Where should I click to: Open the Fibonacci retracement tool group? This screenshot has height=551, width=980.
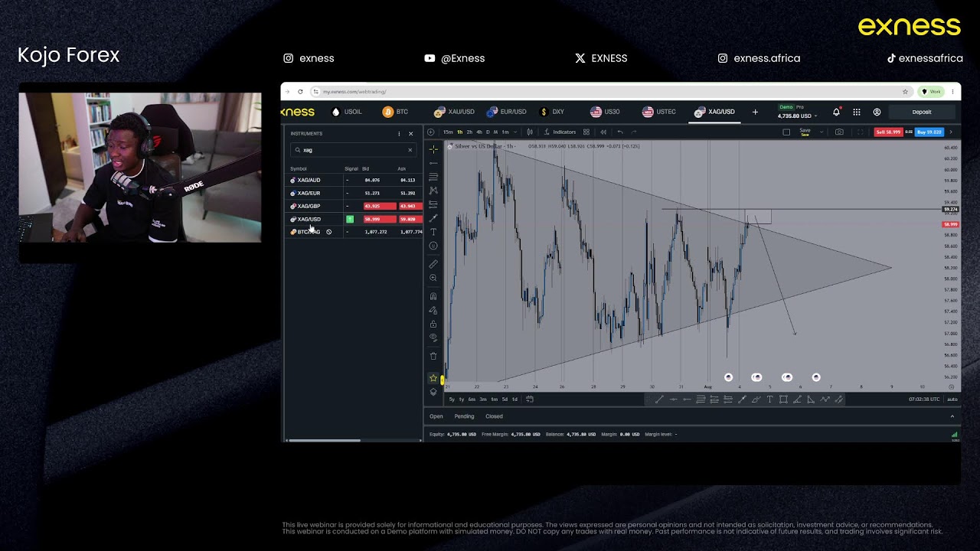pyautogui.click(x=433, y=177)
